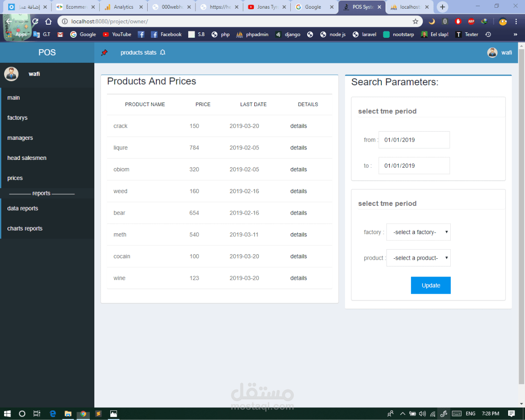Open details for obiom
This screenshot has width=525, height=420.
tap(299, 169)
